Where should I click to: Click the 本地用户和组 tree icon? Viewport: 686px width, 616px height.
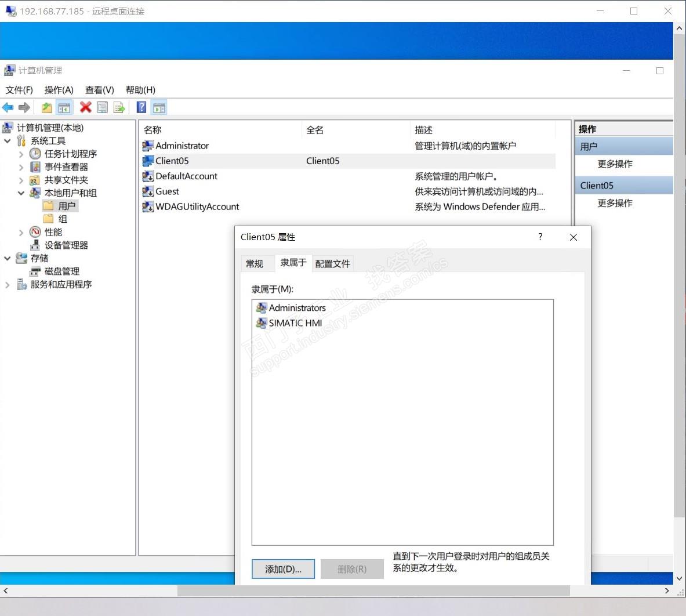click(x=35, y=193)
